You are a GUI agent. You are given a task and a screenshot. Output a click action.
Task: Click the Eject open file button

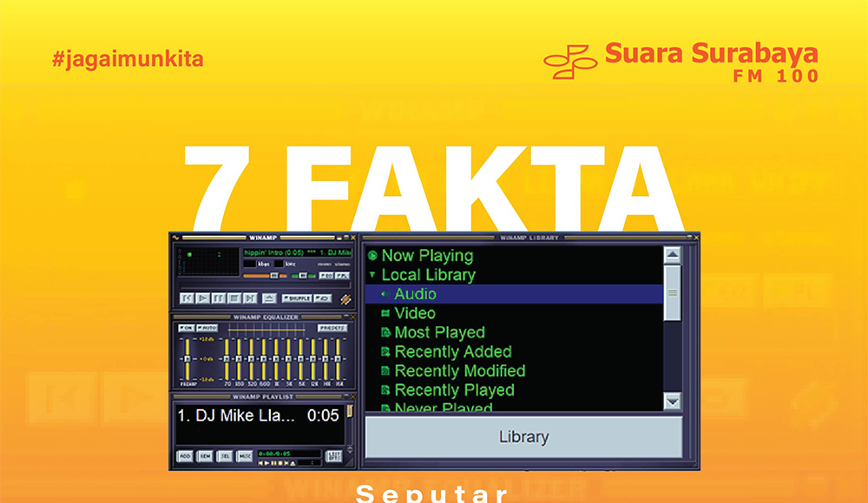click(268, 298)
